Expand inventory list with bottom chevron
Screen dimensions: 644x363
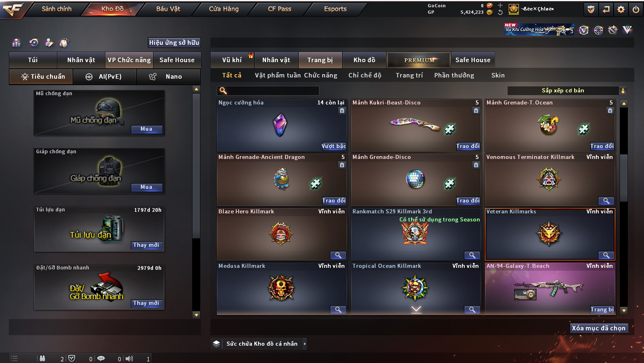pyautogui.click(x=416, y=309)
